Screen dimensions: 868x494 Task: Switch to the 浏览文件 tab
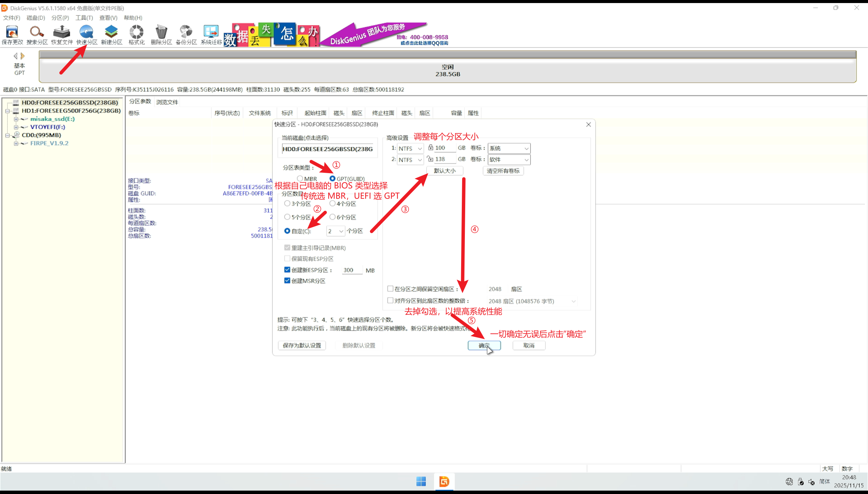coord(167,102)
